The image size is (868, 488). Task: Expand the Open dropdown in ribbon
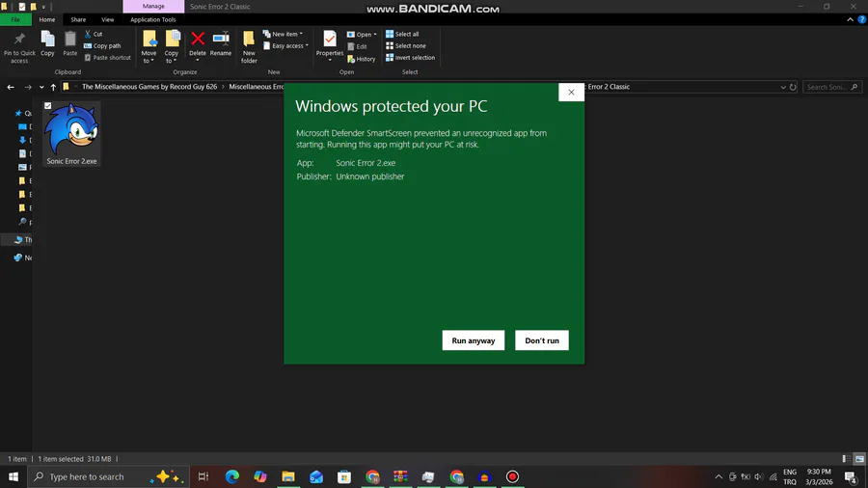click(362, 35)
